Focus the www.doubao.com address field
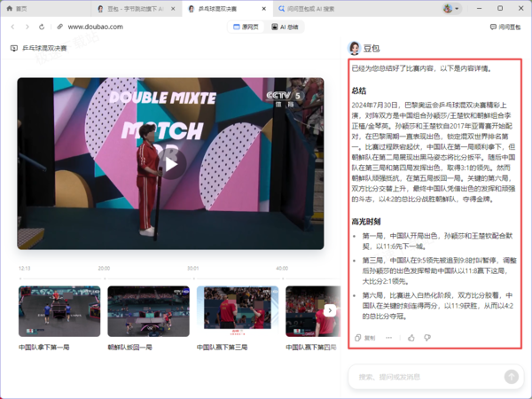 pos(96,27)
